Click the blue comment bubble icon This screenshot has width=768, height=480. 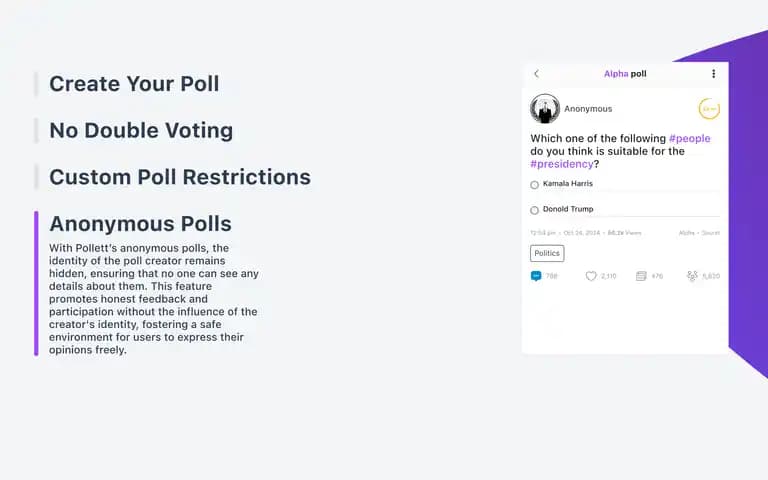(x=536, y=276)
